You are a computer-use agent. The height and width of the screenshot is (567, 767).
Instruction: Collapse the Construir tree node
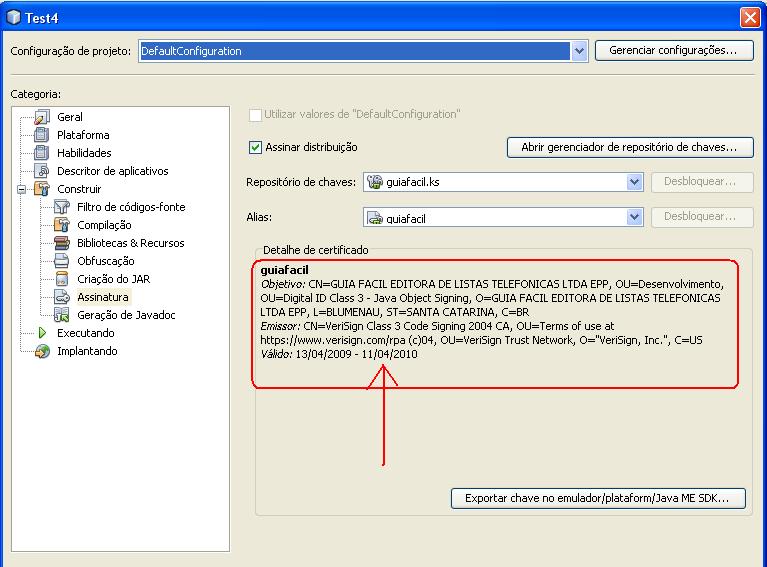pyautogui.click(x=22, y=189)
